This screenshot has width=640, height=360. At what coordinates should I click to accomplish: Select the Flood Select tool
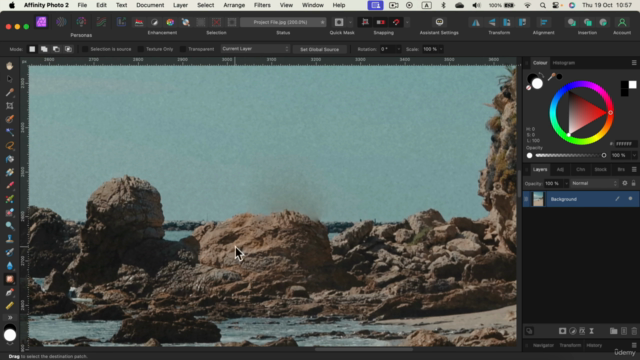click(10, 132)
